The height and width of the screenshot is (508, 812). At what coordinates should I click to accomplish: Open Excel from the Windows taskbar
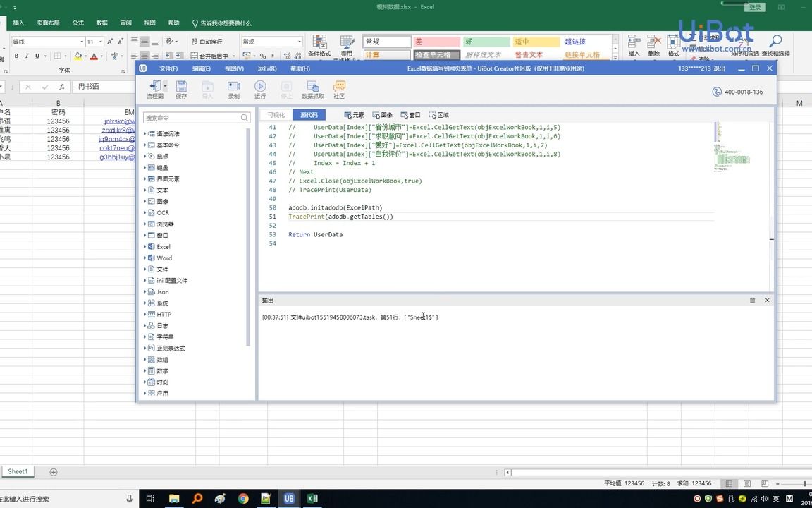tap(312, 498)
